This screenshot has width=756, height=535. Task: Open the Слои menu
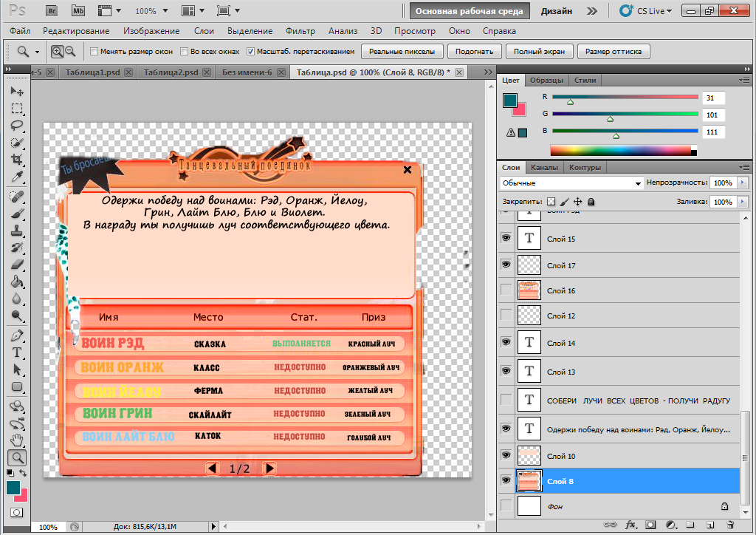pos(204,31)
